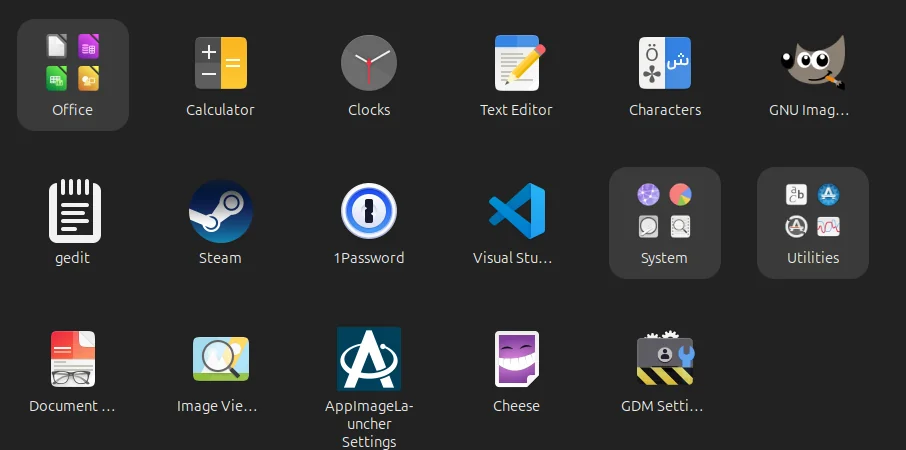Open the Office app folder
This screenshot has height=450, width=906.
72,75
